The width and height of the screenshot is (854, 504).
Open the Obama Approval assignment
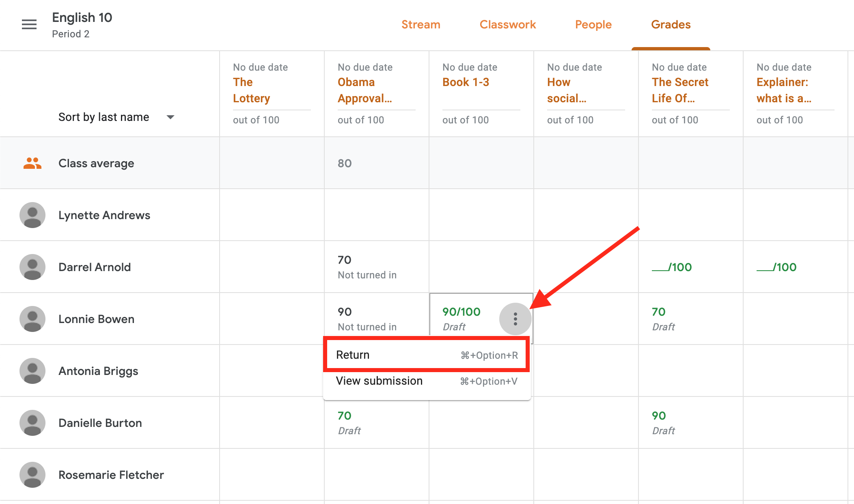click(364, 90)
